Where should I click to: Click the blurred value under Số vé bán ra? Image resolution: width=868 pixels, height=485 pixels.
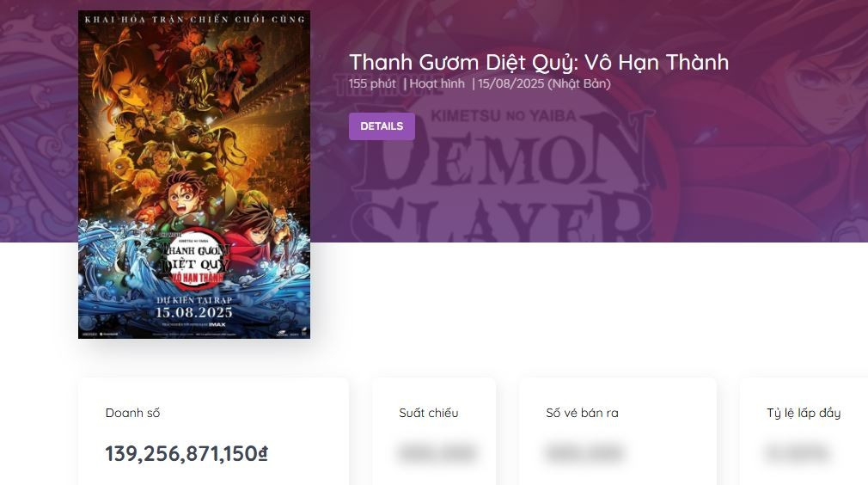pos(584,453)
